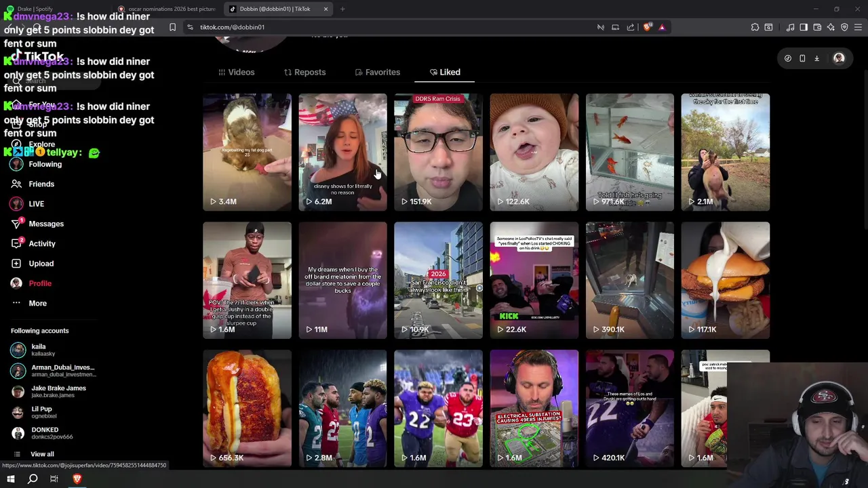
Task: Open the fat dog video with 3.4M views
Action: point(247,152)
